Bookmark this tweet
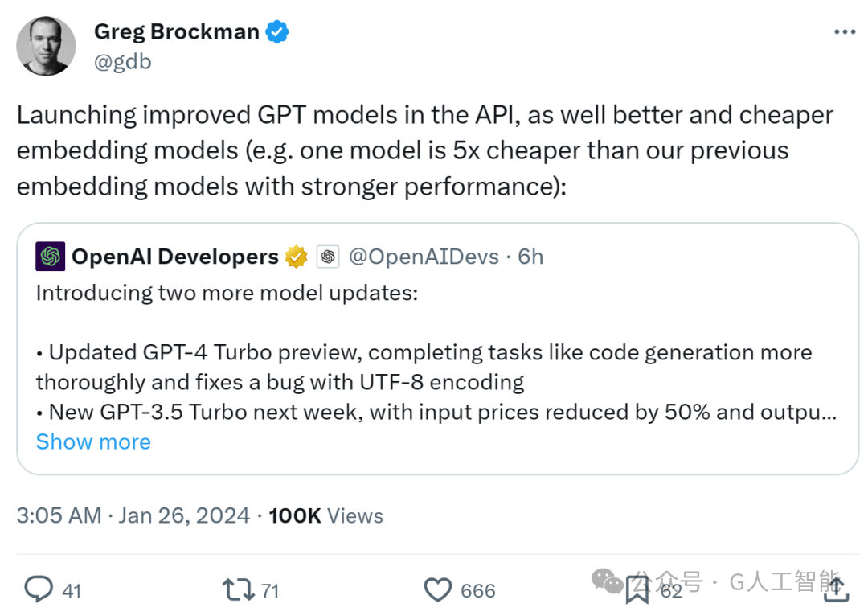The image size is (868, 616). [637, 589]
